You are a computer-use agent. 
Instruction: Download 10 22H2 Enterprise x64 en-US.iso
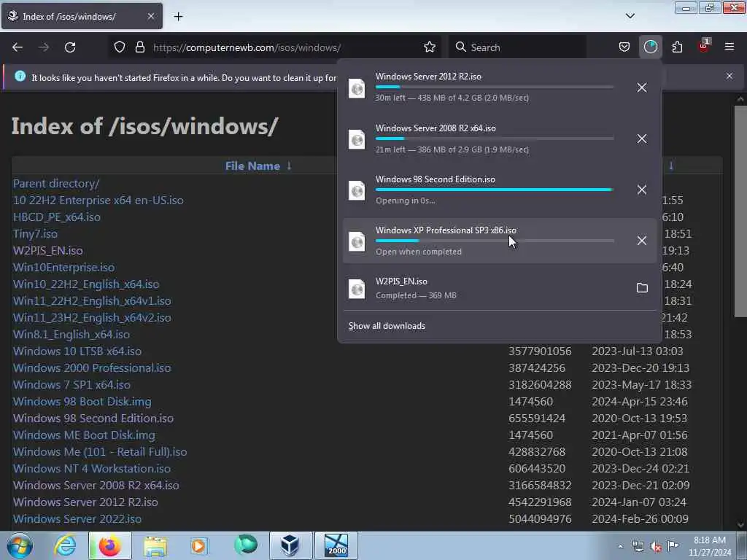pos(98,200)
